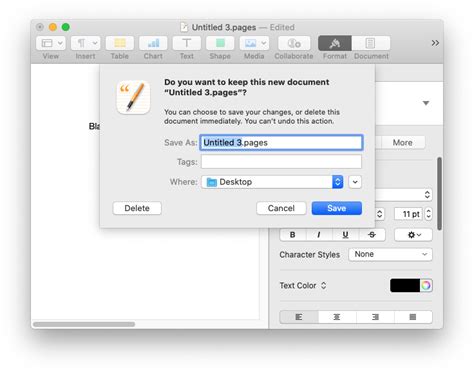Click the Tags input field
This screenshot has height=372, width=474.
pos(281,162)
